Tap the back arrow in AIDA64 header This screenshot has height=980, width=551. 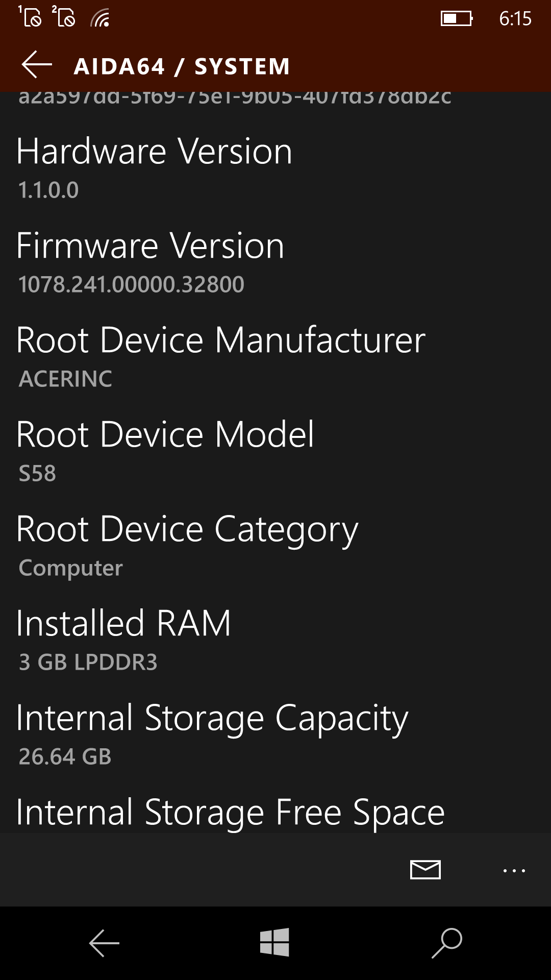(37, 65)
